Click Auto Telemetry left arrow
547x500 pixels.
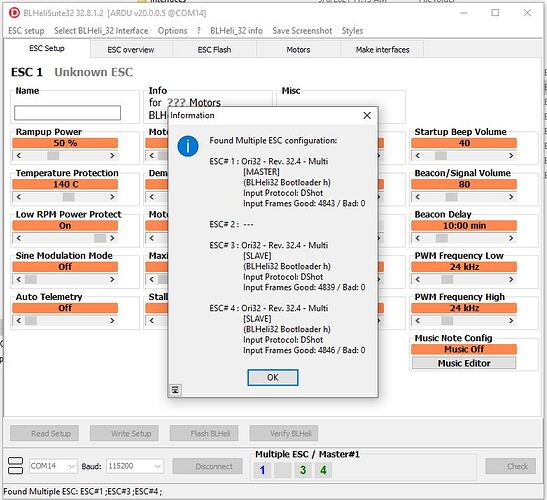point(19,320)
